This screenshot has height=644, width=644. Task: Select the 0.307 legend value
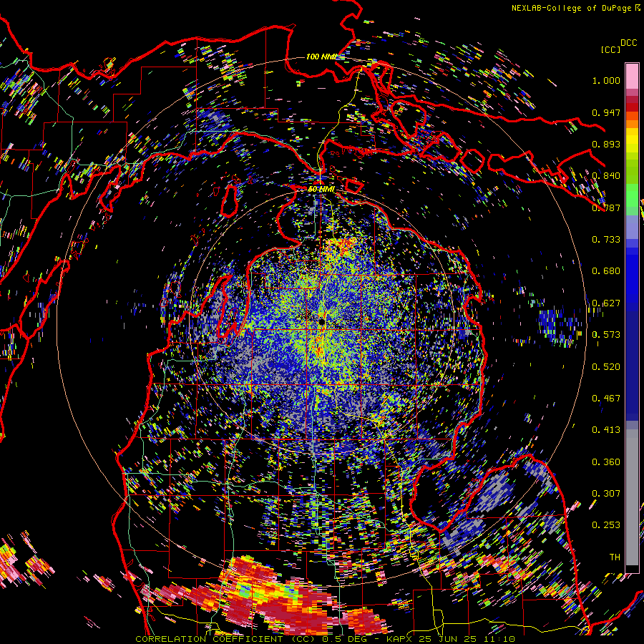[x=606, y=494]
